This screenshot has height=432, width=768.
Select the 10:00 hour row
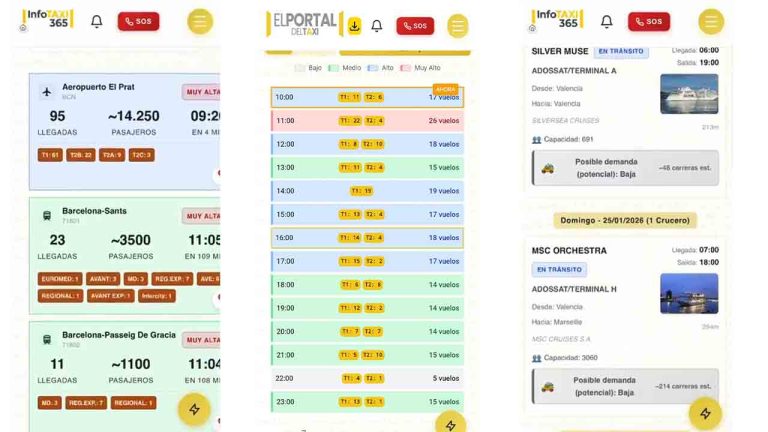[x=367, y=97]
